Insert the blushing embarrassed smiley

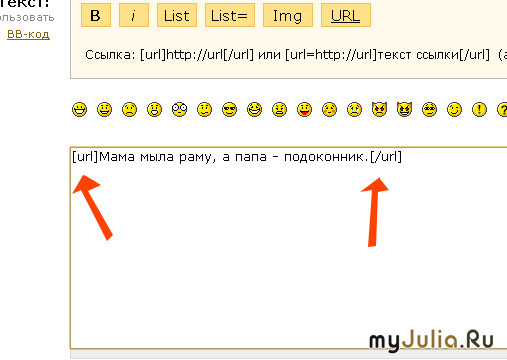pos(329,109)
